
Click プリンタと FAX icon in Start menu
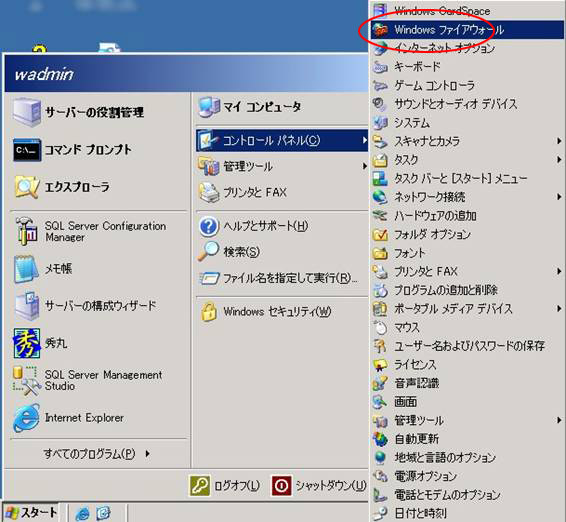pos(209,192)
